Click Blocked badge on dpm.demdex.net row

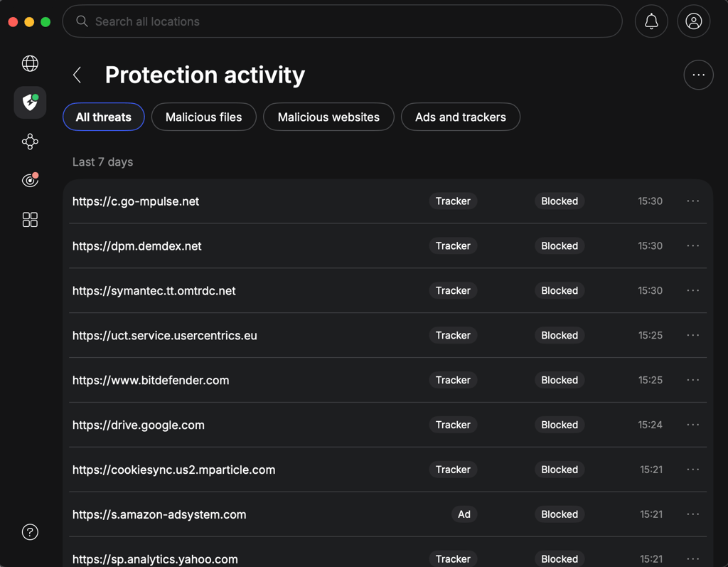pyautogui.click(x=560, y=246)
